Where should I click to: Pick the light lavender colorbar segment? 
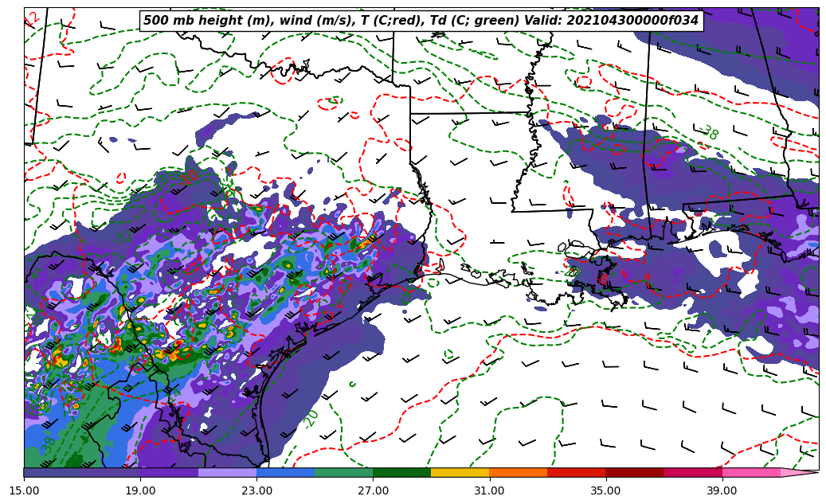(x=227, y=472)
